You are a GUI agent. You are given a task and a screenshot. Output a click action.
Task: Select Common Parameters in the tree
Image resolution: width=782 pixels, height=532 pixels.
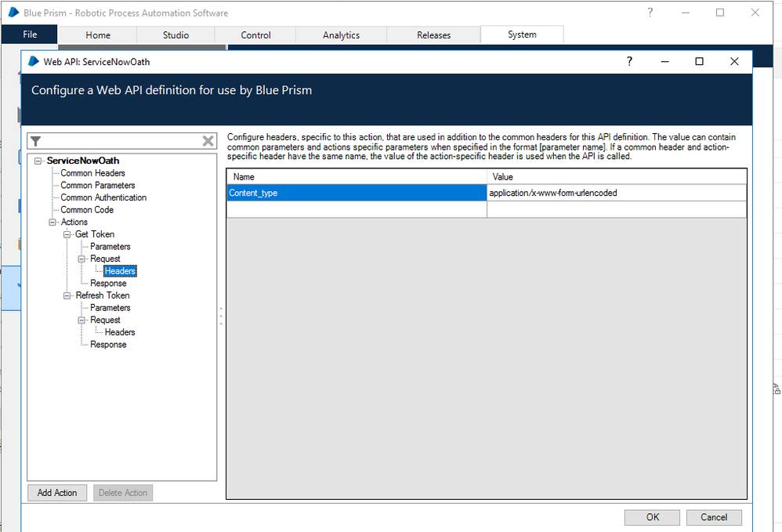click(98, 185)
